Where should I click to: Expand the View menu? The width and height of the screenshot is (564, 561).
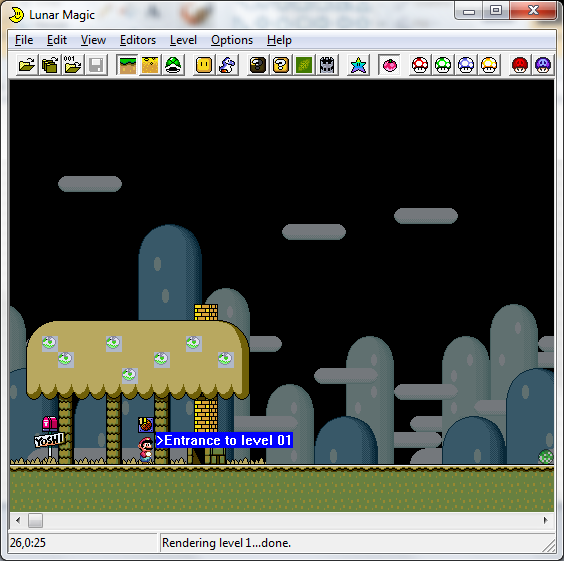[x=93, y=40]
